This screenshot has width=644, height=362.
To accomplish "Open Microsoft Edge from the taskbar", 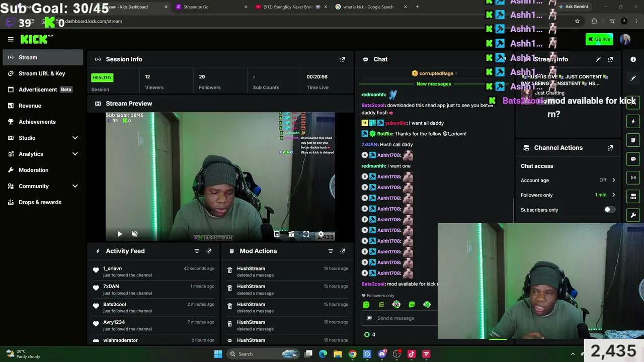I will 323,354.
